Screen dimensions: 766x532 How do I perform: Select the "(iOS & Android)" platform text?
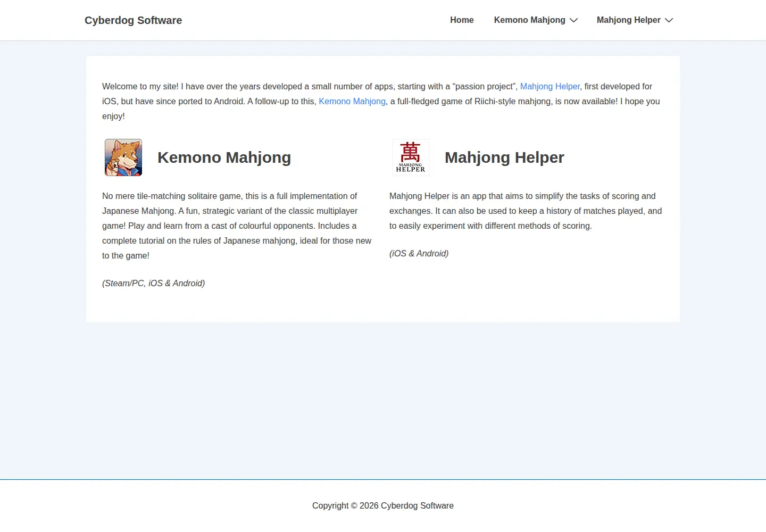point(419,253)
